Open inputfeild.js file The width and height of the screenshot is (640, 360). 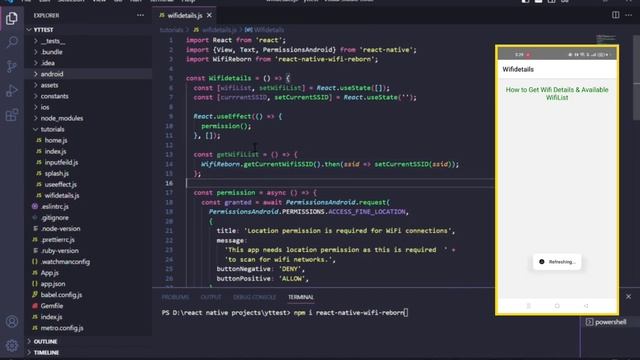(88, 162)
